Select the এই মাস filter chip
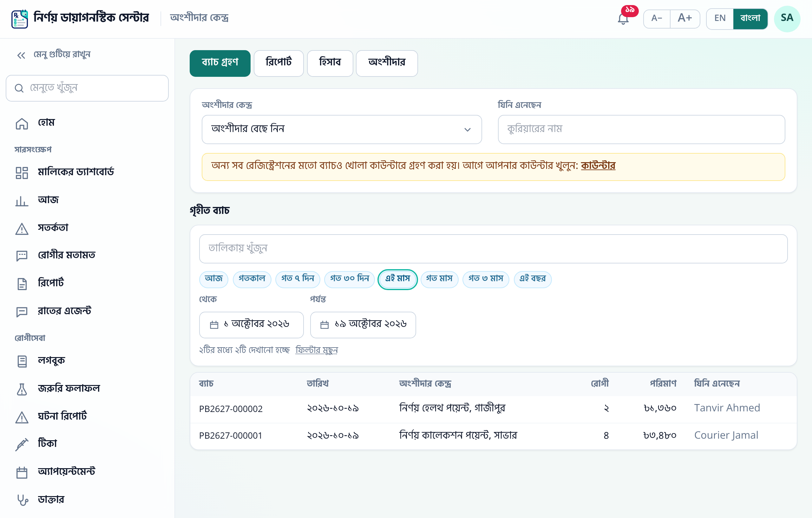This screenshot has width=812, height=518. (x=397, y=279)
